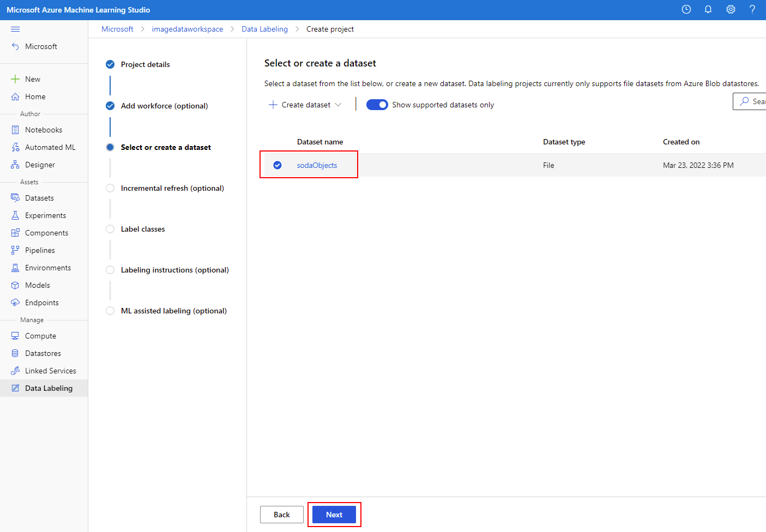
Task: Click the Project details step check circle
Action: [110, 64]
